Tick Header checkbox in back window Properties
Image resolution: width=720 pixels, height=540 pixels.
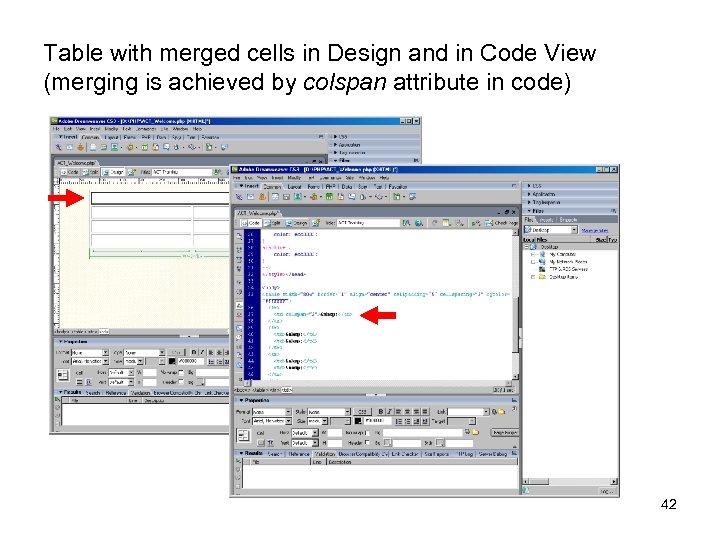pos(180,382)
